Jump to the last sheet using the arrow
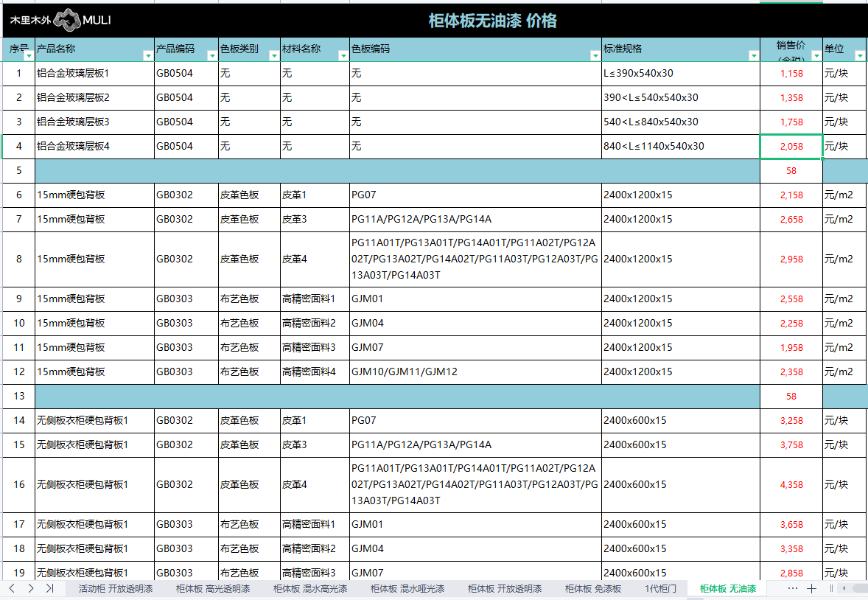This screenshot has width=868, height=600. 49,588
